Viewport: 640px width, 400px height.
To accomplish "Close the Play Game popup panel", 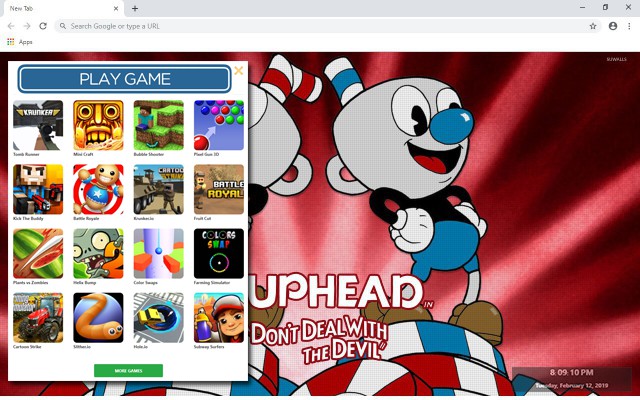I will pos(239,71).
